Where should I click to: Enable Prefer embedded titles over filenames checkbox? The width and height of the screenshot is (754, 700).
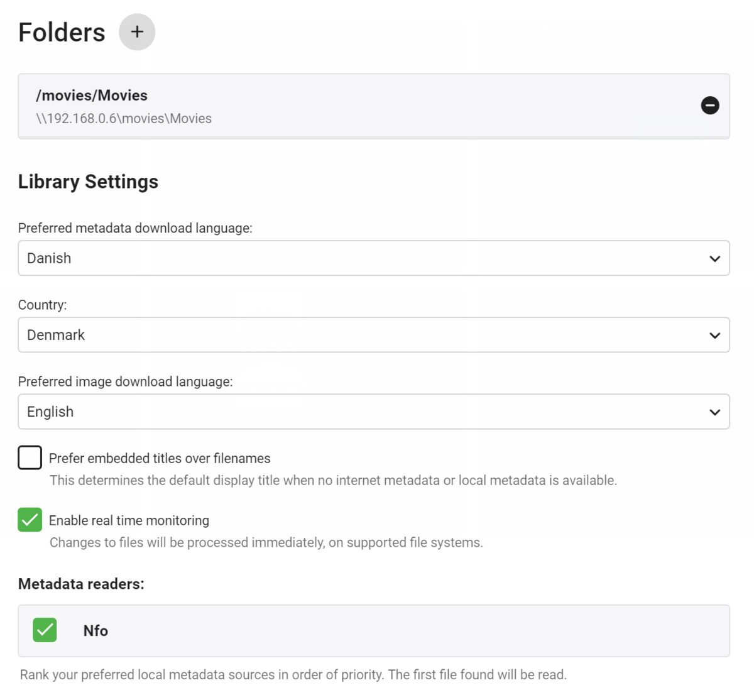click(x=30, y=458)
